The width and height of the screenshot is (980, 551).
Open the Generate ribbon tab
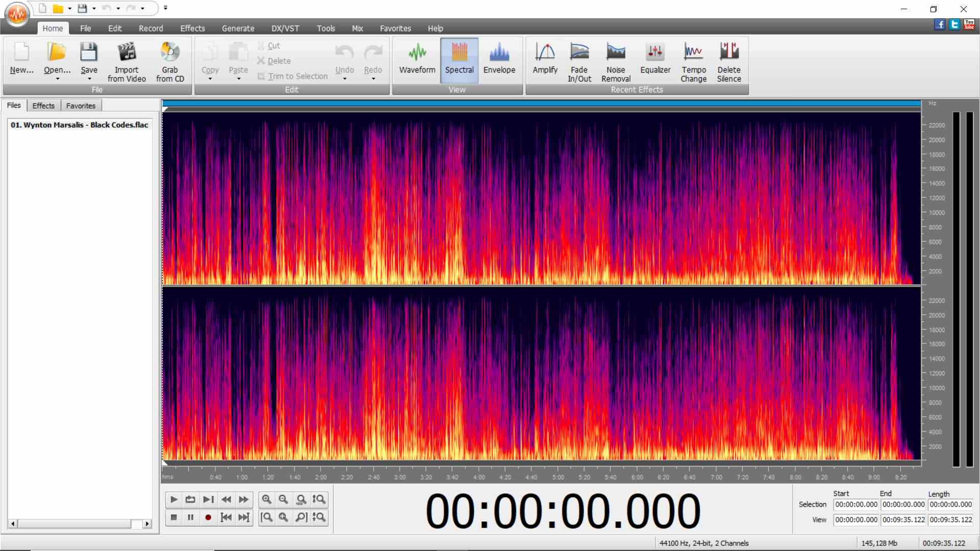click(238, 28)
